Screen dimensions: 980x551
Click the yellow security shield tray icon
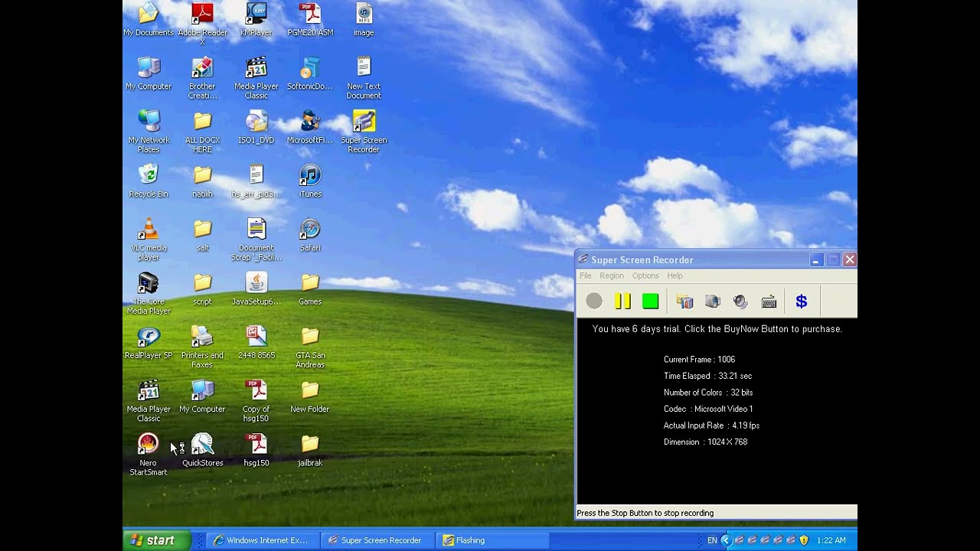[x=804, y=540]
